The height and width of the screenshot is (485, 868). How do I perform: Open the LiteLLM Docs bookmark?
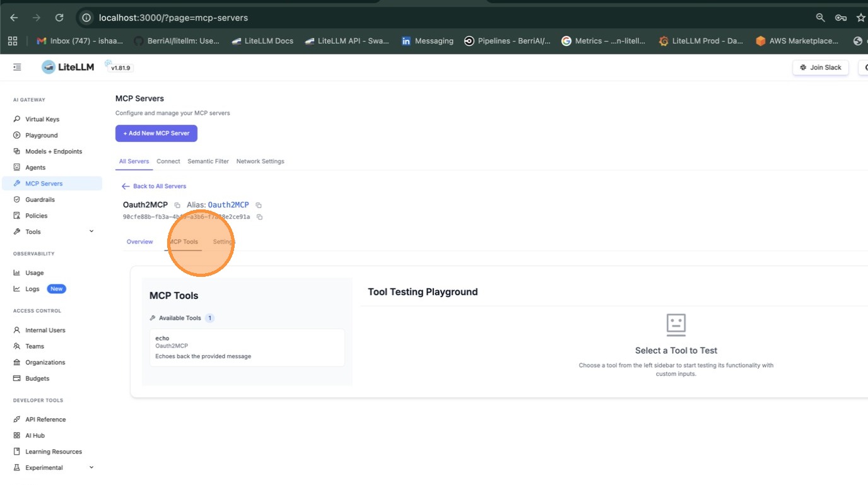[x=262, y=41]
